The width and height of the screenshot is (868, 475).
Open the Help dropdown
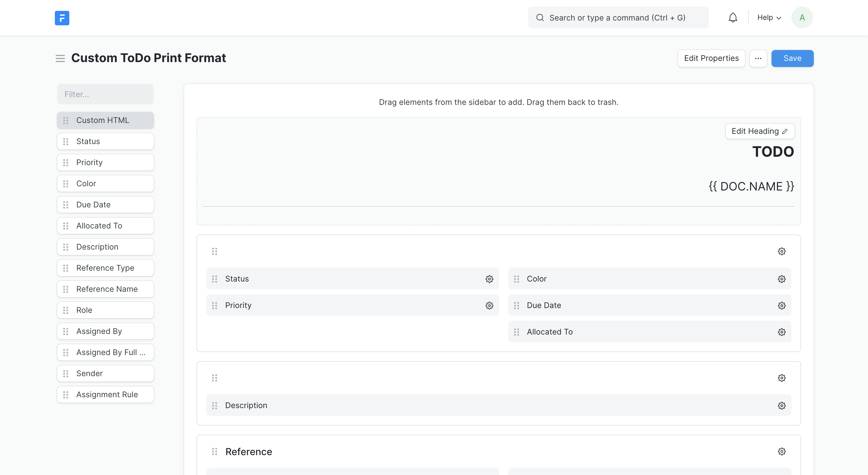[x=769, y=17]
